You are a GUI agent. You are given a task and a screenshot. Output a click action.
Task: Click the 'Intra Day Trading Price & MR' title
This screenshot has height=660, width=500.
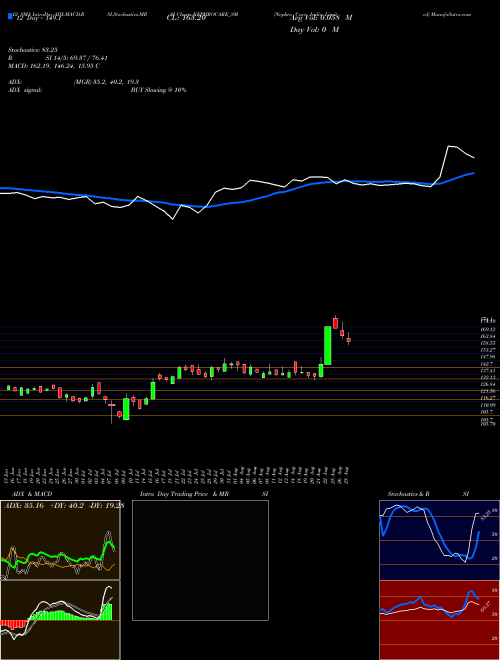coord(184,494)
